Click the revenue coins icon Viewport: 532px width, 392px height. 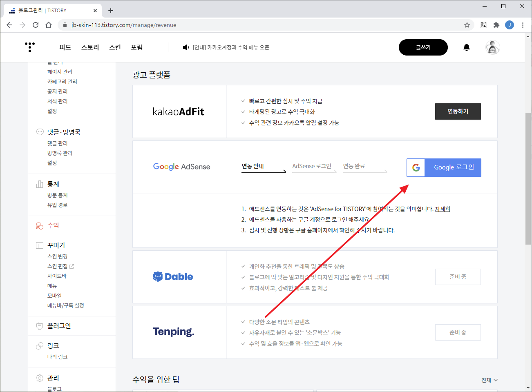pyautogui.click(x=40, y=225)
